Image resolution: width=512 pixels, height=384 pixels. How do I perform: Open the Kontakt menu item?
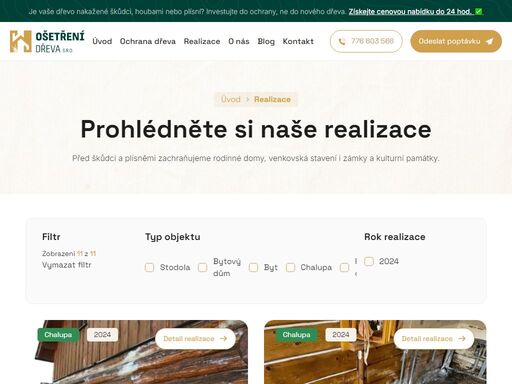click(x=298, y=41)
